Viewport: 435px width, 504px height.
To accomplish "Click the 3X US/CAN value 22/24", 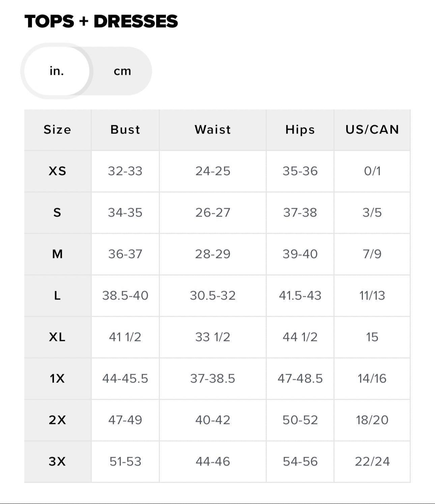I will [x=372, y=461].
